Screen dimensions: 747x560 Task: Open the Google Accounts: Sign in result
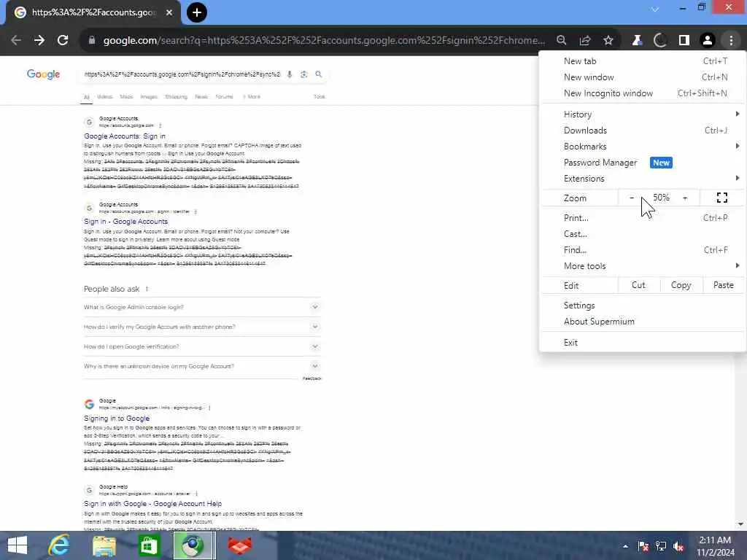pyautogui.click(x=125, y=136)
